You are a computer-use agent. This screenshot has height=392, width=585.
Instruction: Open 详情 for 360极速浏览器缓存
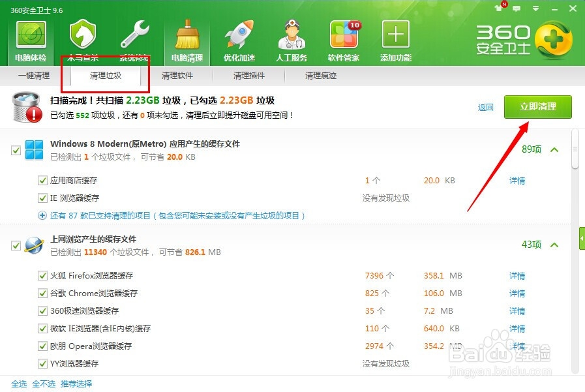coord(517,310)
